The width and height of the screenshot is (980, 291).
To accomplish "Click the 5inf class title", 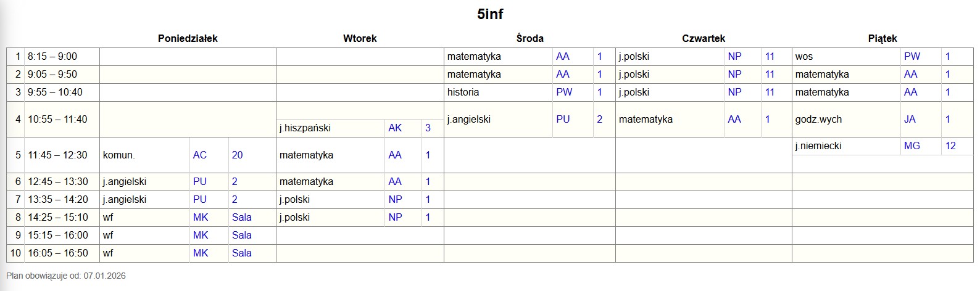I will [x=490, y=14].
